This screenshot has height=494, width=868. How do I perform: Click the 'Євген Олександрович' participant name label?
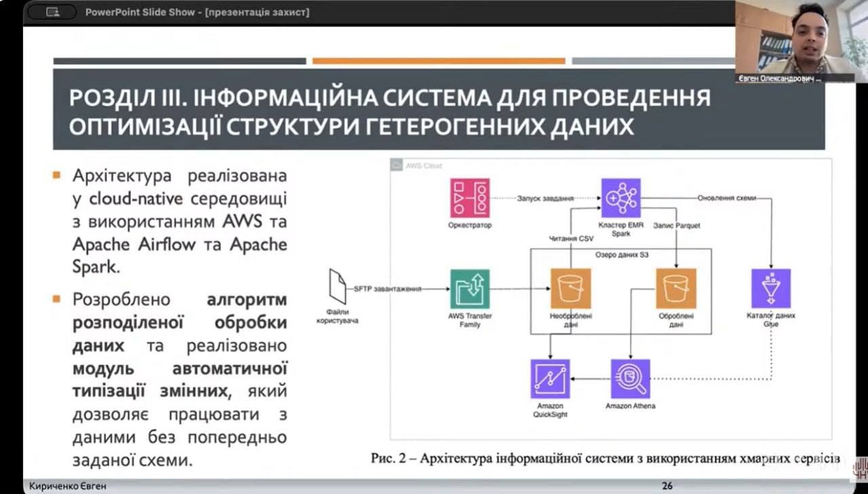point(778,79)
